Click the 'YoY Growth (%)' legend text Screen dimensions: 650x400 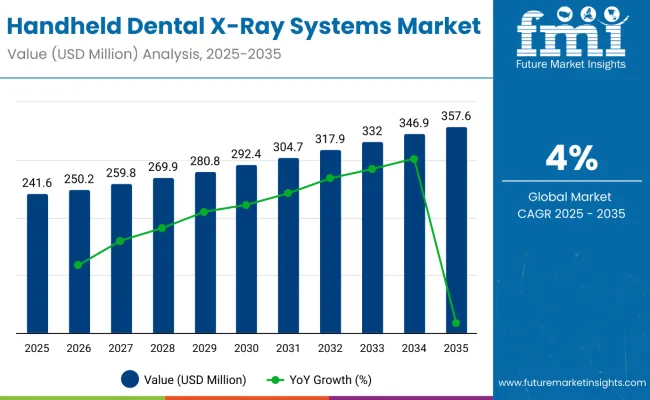tap(330, 380)
